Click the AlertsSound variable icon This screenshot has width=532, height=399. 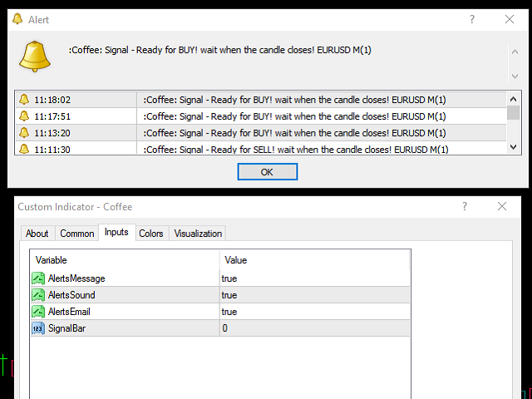38,295
